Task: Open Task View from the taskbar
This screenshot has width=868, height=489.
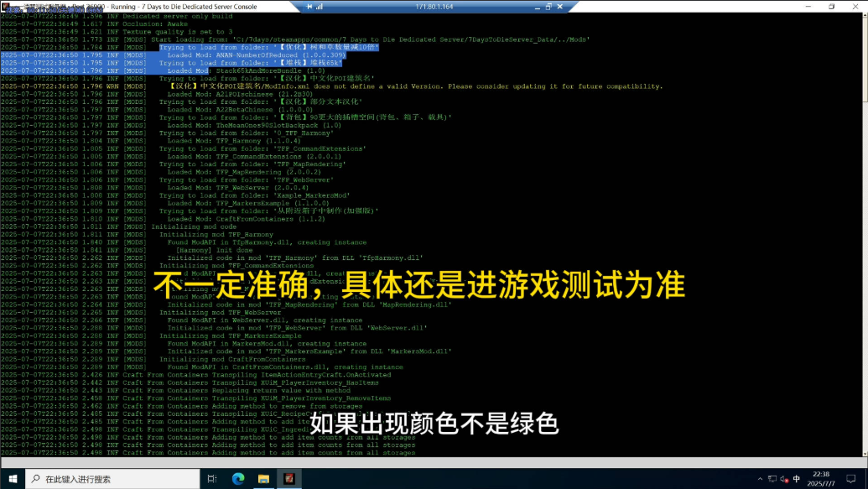Action: point(211,480)
